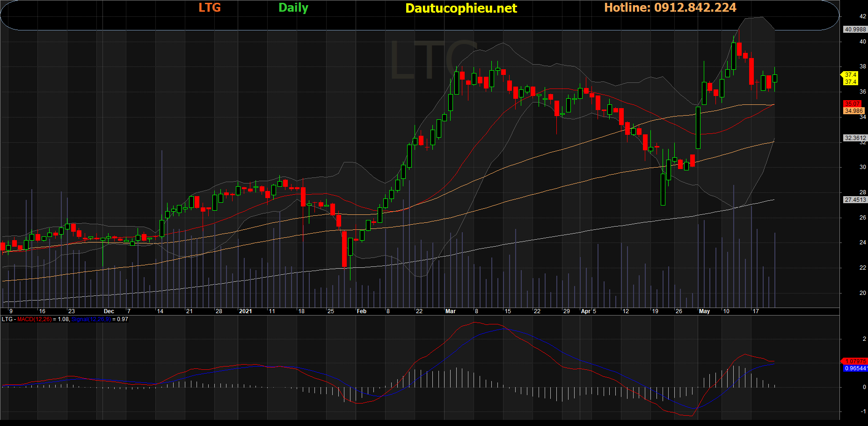The width and height of the screenshot is (868, 426).
Task: Click the 42 price axis tick
Action: 862,16
